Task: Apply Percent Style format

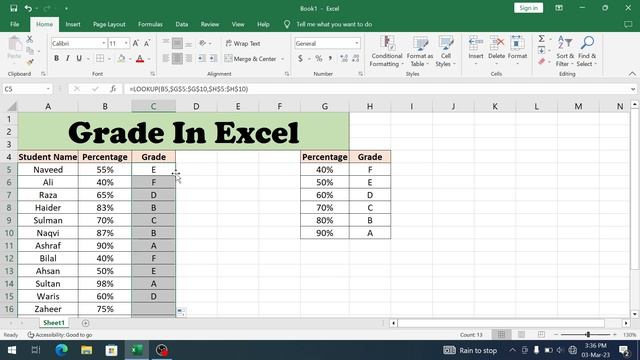Action: [x=318, y=58]
